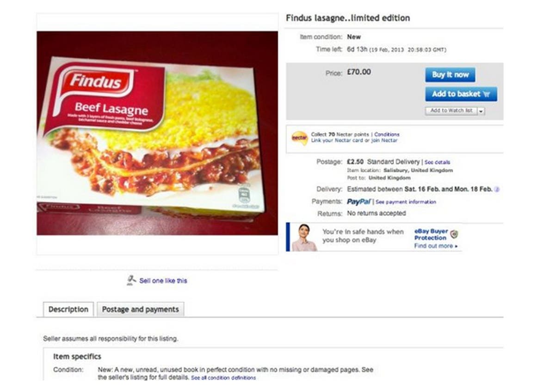The image size is (555, 392).
Task: Open the Add to Watch list dropdown arrow
Action: (x=481, y=110)
